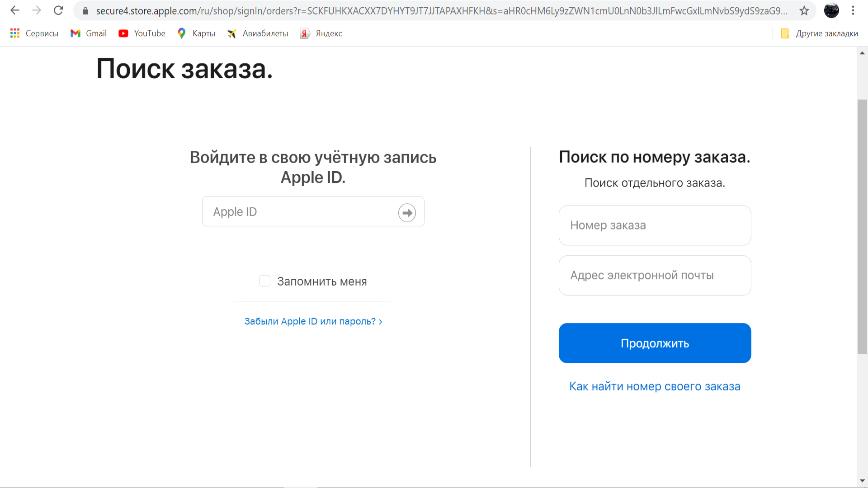Open Забыли Apple ID или пароль link
This screenshot has width=868, height=488.
[x=313, y=321]
